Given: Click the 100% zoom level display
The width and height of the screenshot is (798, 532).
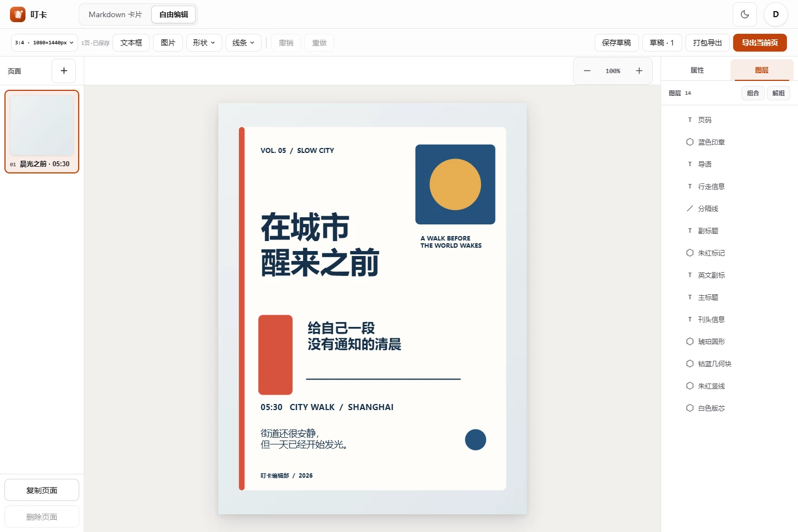Looking at the screenshot, I should pyautogui.click(x=613, y=71).
